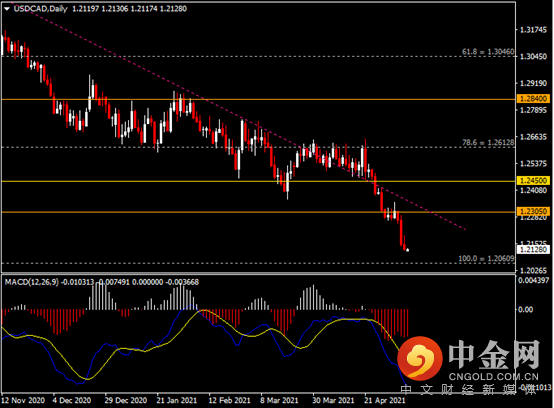Select the 1.23050 orange price label
The width and height of the screenshot is (554, 408).
(x=534, y=211)
